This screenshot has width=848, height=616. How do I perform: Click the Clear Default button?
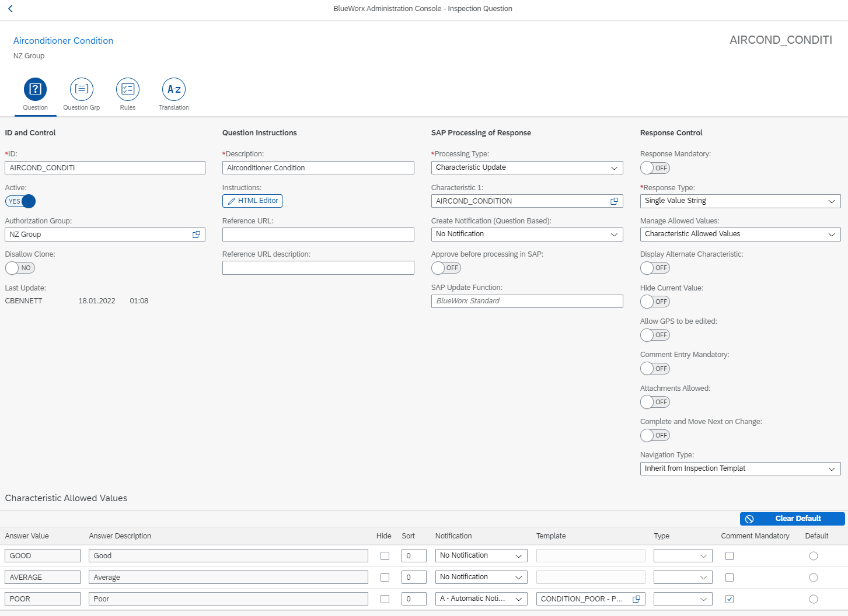[792, 519]
